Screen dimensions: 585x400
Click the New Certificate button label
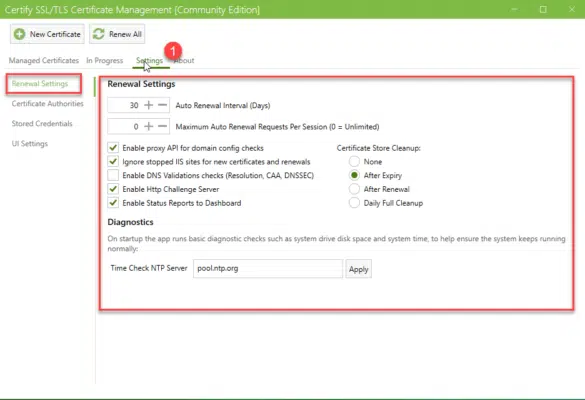(x=55, y=34)
